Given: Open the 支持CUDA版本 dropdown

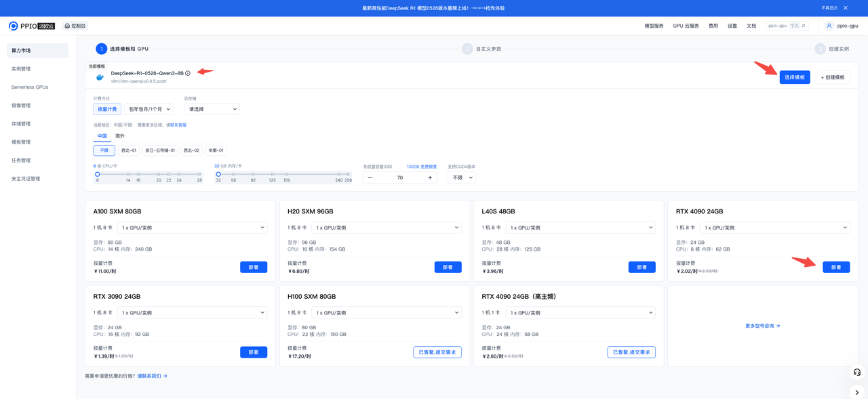Looking at the screenshot, I should point(461,177).
